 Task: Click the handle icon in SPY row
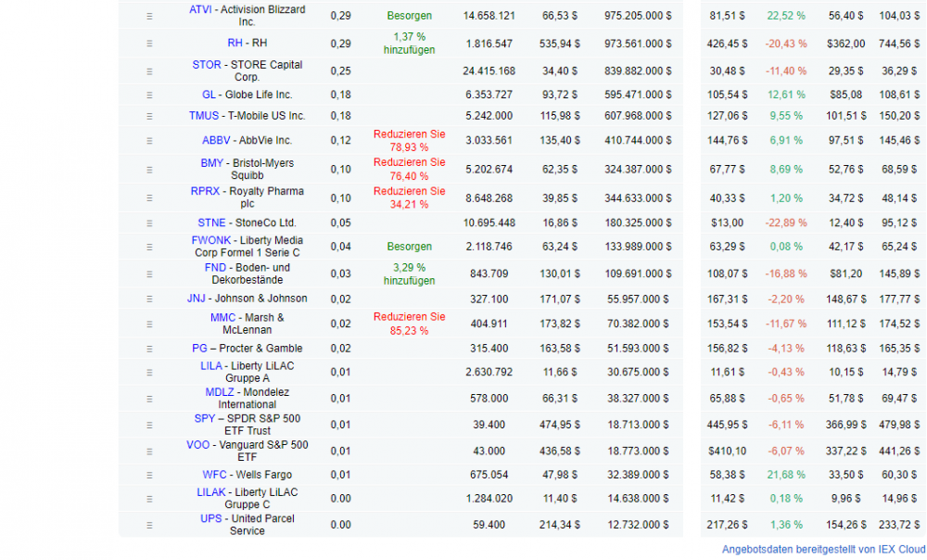tap(149, 425)
